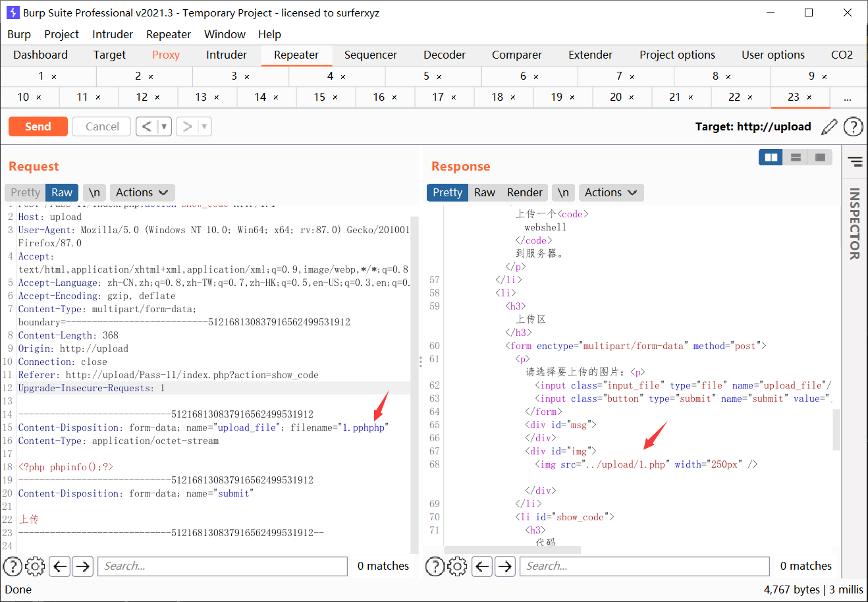Go to previous match in response search
Viewport: 868px width, 602px height.
(483, 566)
